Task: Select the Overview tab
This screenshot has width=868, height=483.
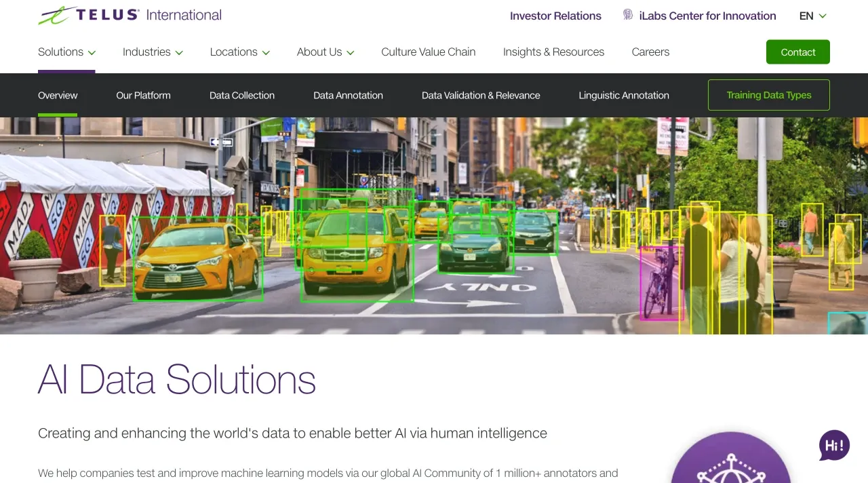Action: (x=58, y=96)
